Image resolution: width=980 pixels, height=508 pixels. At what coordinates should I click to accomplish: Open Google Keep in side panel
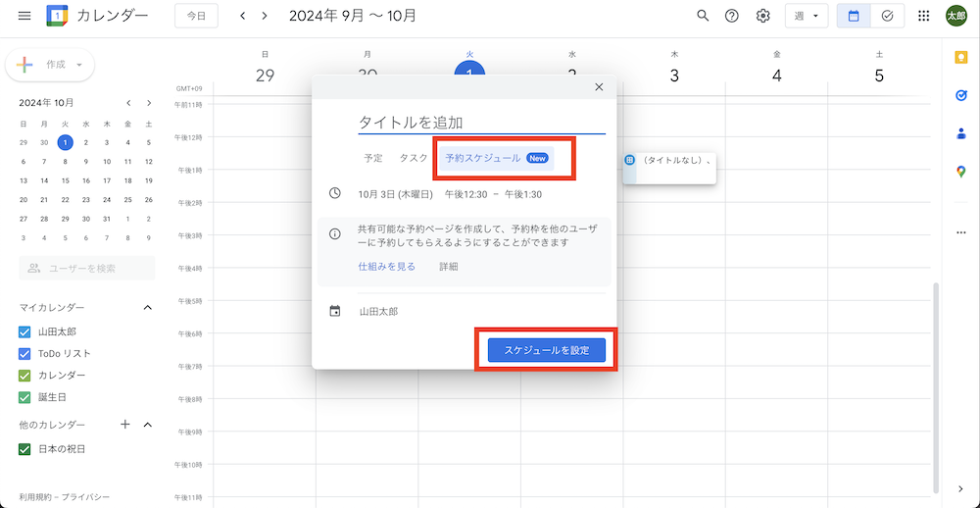click(x=960, y=58)
